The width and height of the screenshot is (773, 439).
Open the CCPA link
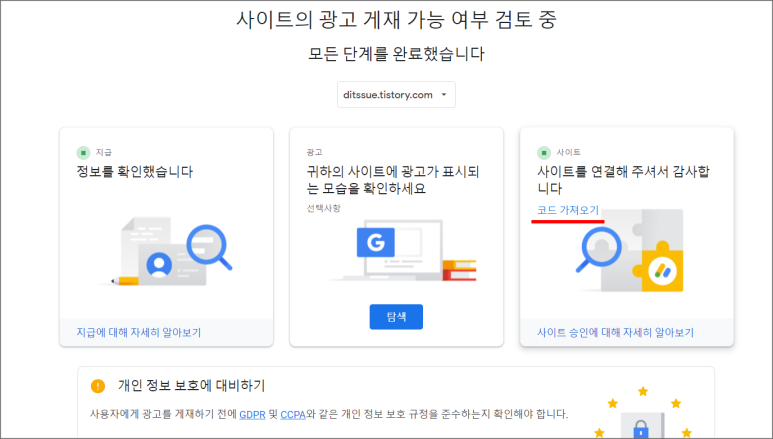293,414
